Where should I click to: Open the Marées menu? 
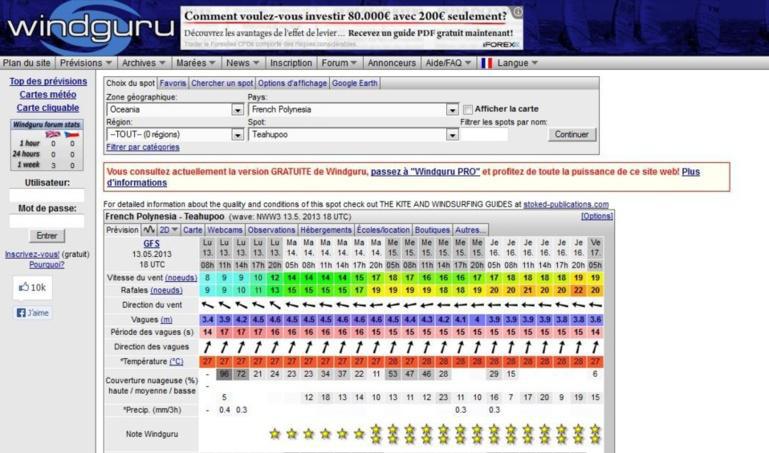196,63
